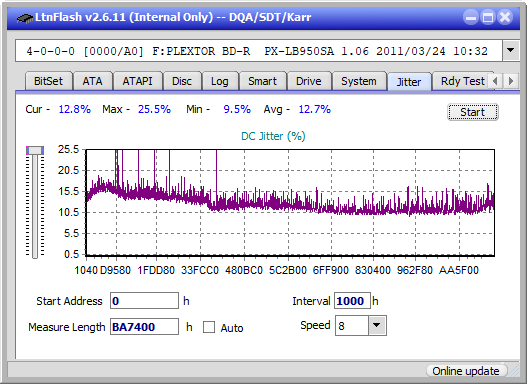Click the 33FCC0 axis label
Viewport: 527px width, 384px height.
click(x=200, y=270)
